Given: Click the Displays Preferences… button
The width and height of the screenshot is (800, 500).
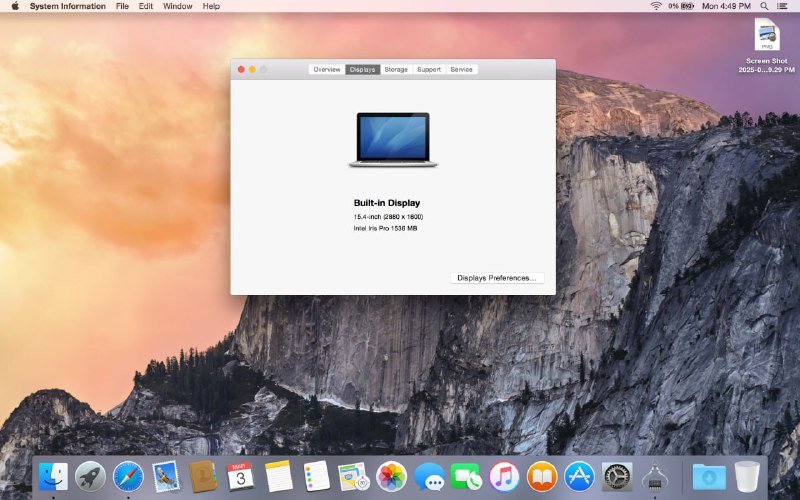Looking at the screenshot, I should 497,278.
